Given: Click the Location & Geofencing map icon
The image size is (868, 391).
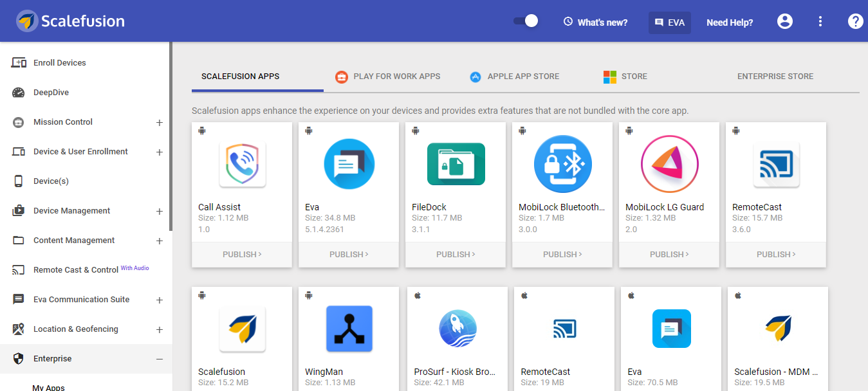Looking at the screenshot, I should (x=19, y=329).
